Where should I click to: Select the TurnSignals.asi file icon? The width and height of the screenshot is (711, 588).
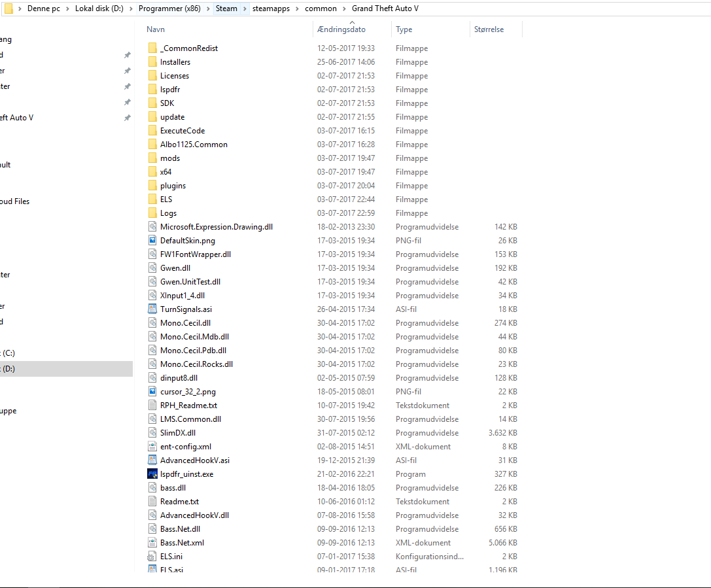tap(153, 309)
